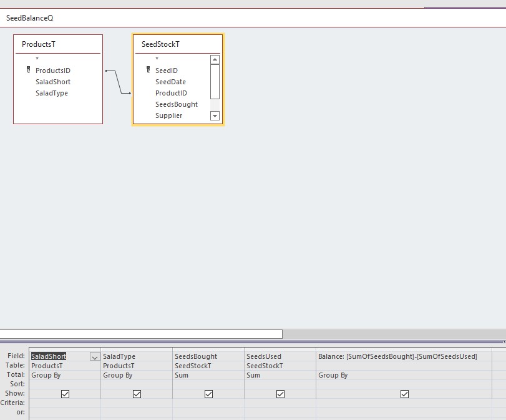Image resolution: width=506 pixels, height=420 pixels.
Task: Click the Sum total cell under SeedsBought
Action: pyautogui.click(x=208, y=375)
